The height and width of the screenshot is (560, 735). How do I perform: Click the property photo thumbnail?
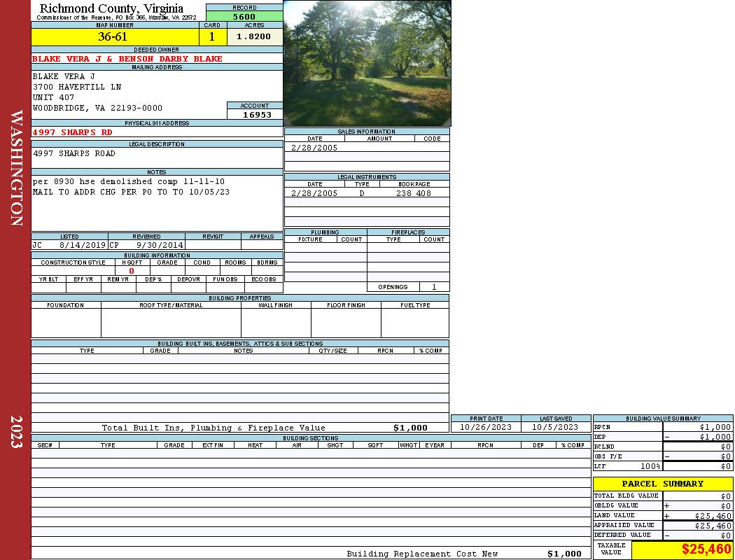pyautogui.click(x=367, y=63)
